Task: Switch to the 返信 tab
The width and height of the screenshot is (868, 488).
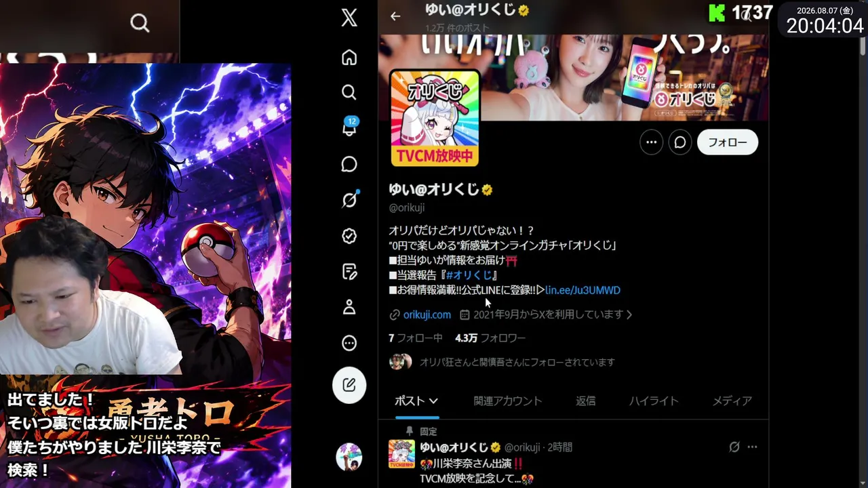Action: click(x=586, y=401)
